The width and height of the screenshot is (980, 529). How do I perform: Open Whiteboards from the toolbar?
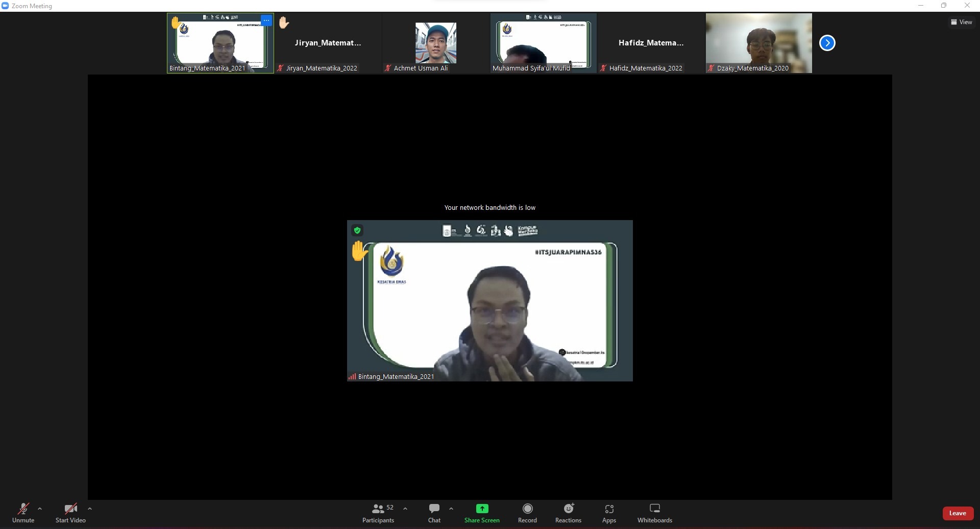tap(654, 513)
